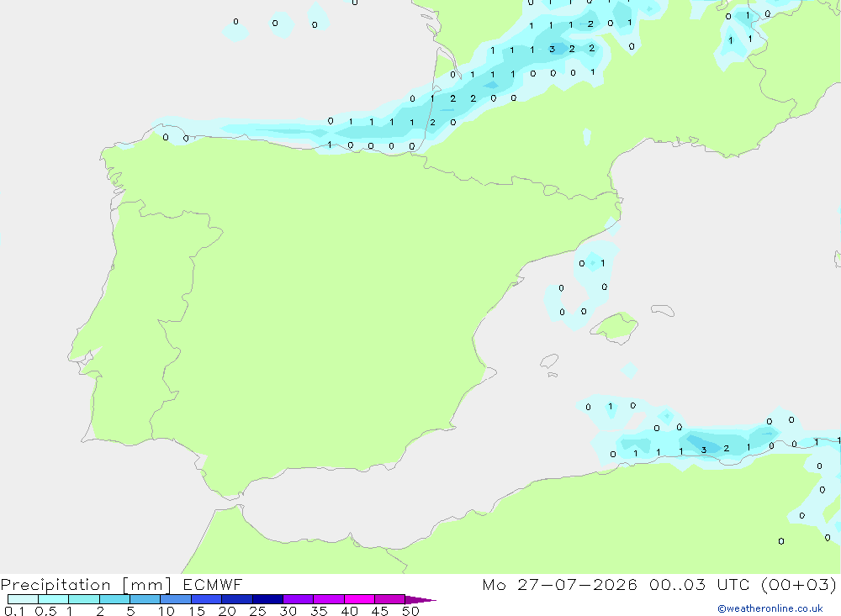Select the 20–25 mm legend swatch
Screen dimensions: 841x616
(237, 599)
